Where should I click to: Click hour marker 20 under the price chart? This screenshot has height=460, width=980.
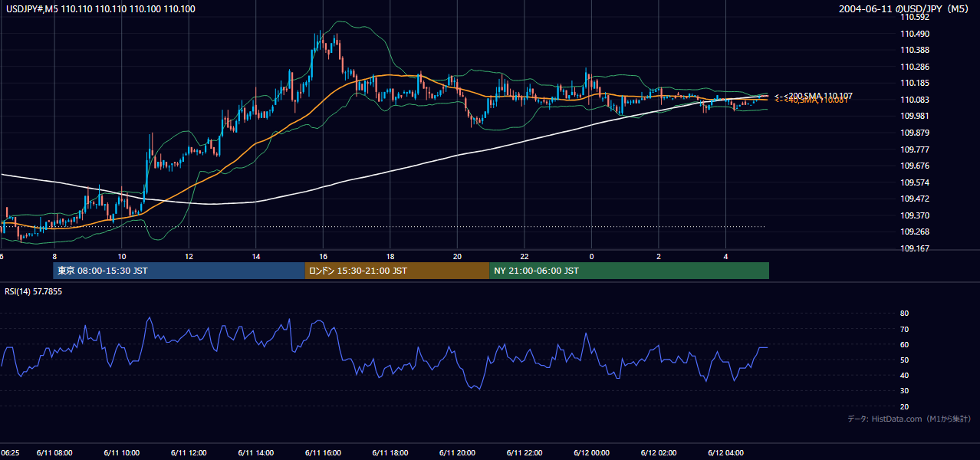457,255
